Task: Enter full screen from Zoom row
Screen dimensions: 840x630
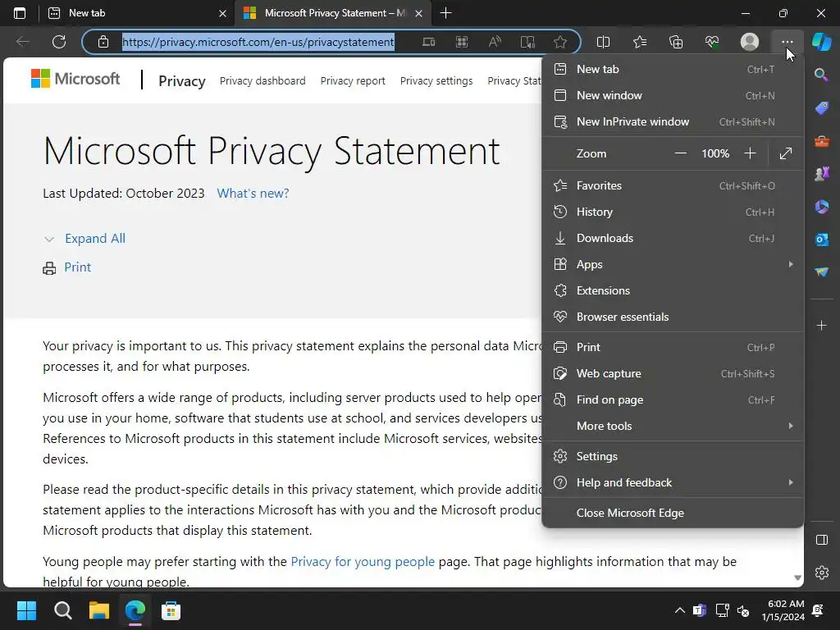Action: [786, 153]
